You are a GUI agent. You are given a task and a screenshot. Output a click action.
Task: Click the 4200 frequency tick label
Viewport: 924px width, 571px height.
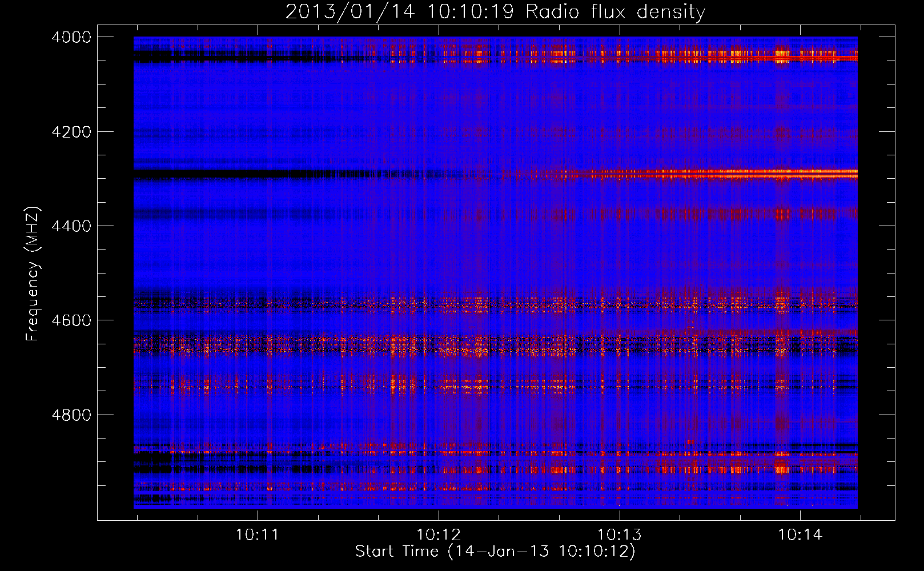[71, 132]
